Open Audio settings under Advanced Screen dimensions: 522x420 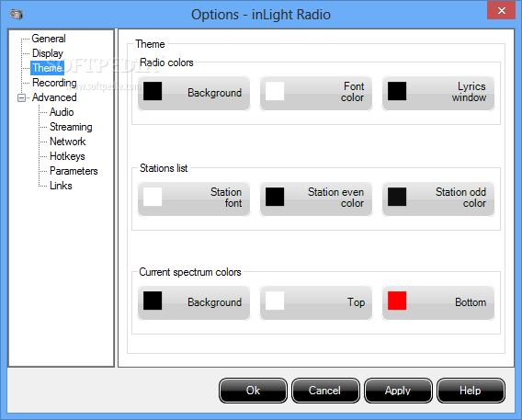pos(62,112)
